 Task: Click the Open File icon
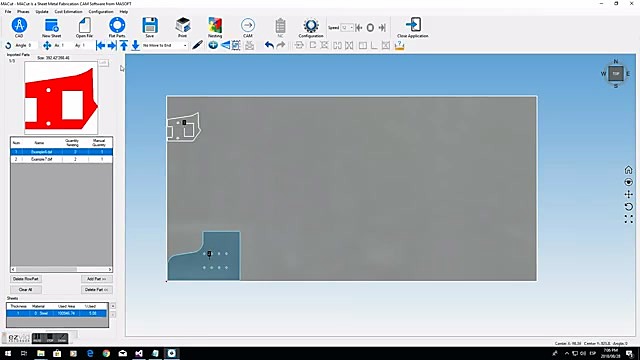(84, 26)
